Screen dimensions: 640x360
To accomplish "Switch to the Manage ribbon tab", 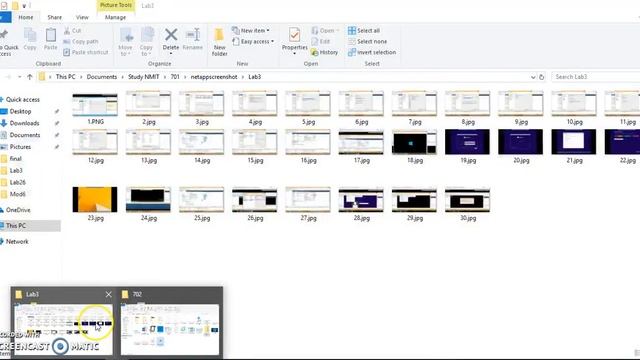I will coord(116,17).
